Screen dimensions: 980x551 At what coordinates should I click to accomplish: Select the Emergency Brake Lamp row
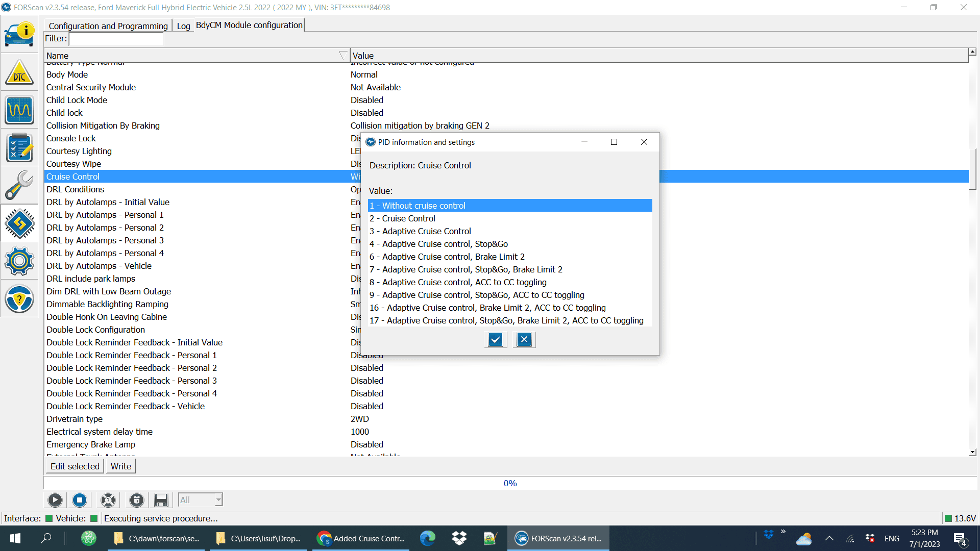(x=506, y=444)
